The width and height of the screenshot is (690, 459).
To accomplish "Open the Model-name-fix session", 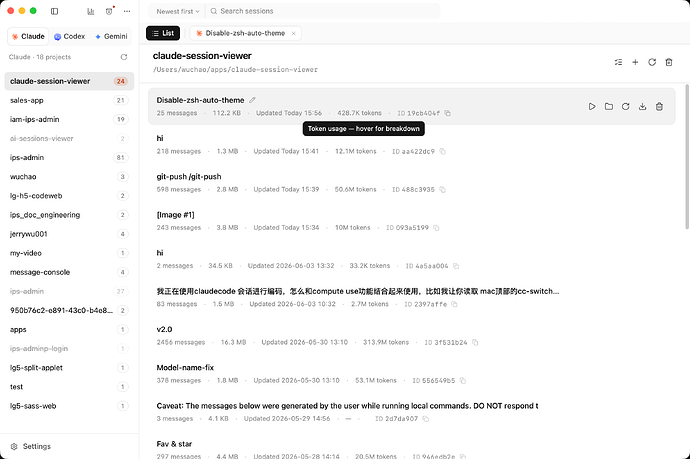I will tap(411, 374).
